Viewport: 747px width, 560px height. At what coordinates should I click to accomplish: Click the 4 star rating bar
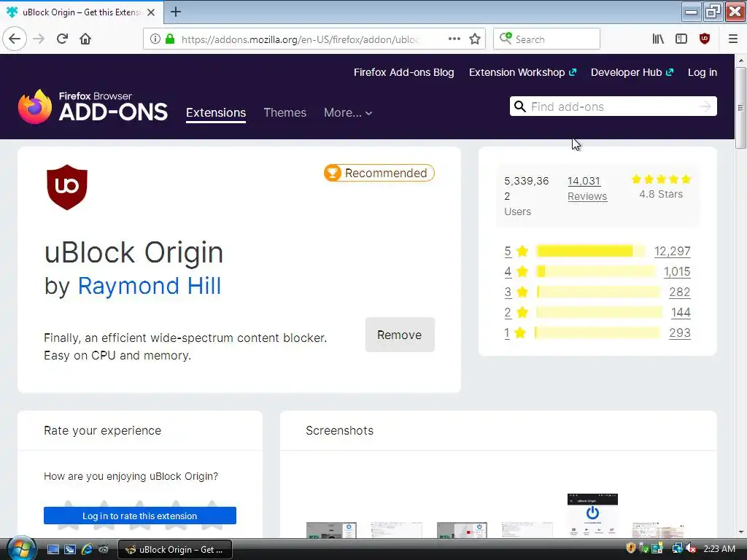click(x=596, y=271)
